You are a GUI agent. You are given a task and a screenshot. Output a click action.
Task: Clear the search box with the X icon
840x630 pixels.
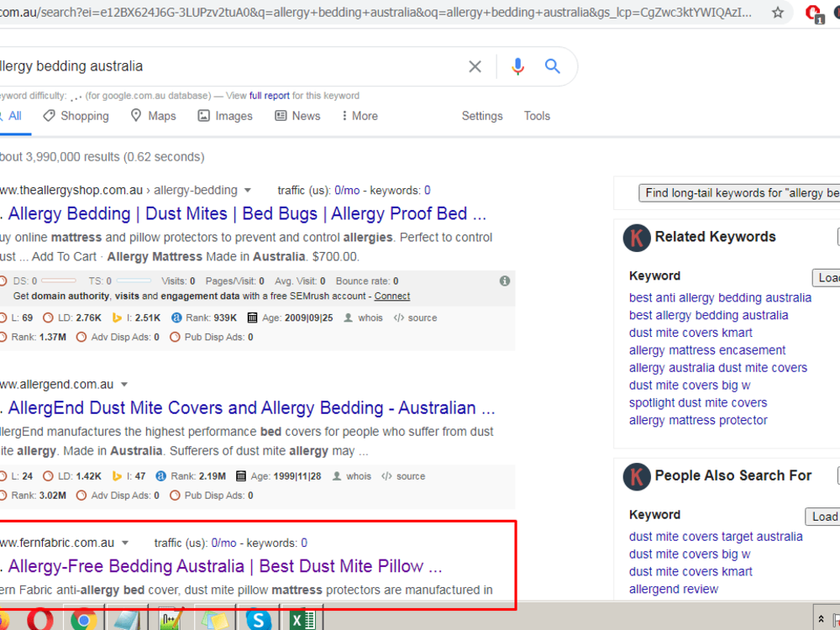click(x=475, y=66)
